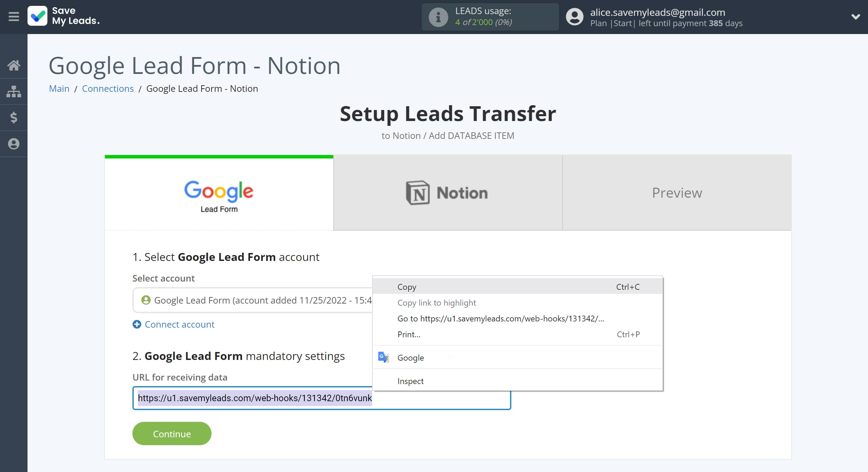Switch to the Preview tab
The height and width of the screenshot is (472, 868).
pos(677,193)
